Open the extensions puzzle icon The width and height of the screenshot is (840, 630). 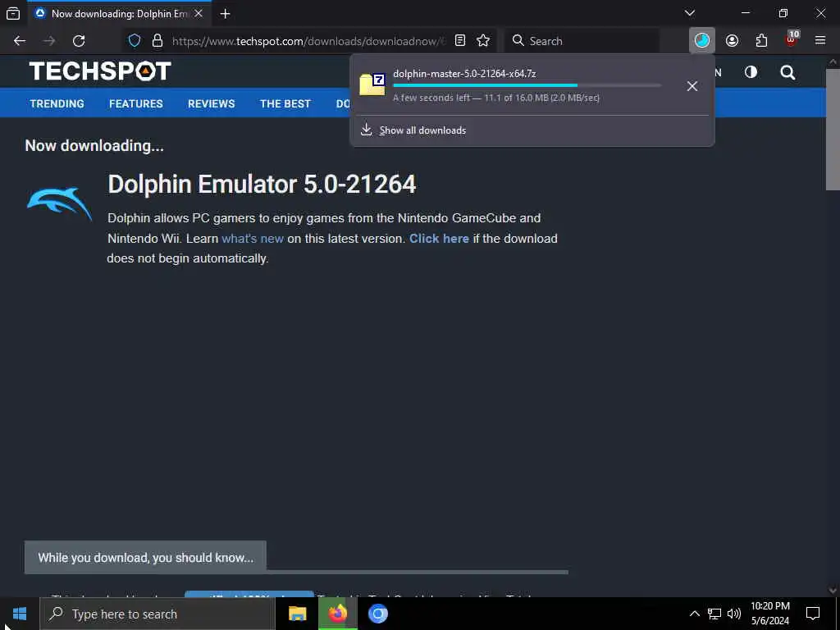pos(761,41)
